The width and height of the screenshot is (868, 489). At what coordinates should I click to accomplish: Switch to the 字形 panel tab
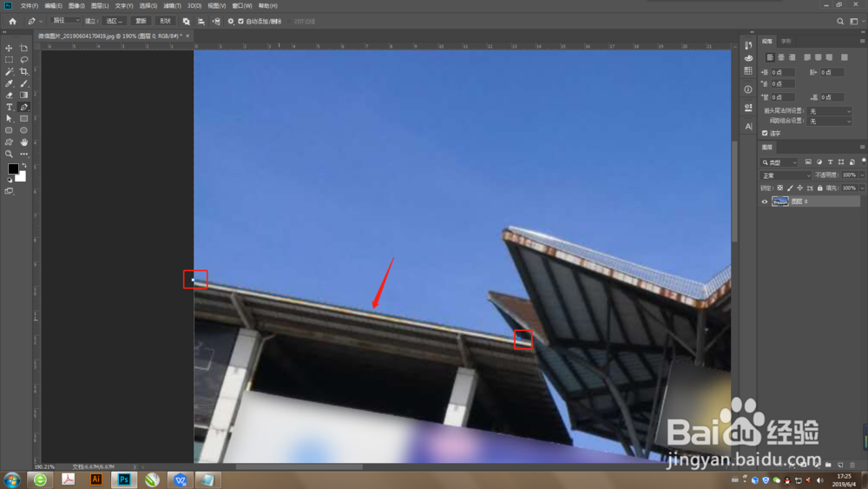[x=786, y=41]
